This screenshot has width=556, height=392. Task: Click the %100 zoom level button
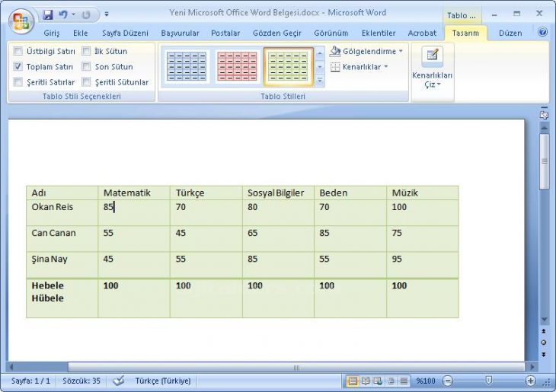point(426,381)
